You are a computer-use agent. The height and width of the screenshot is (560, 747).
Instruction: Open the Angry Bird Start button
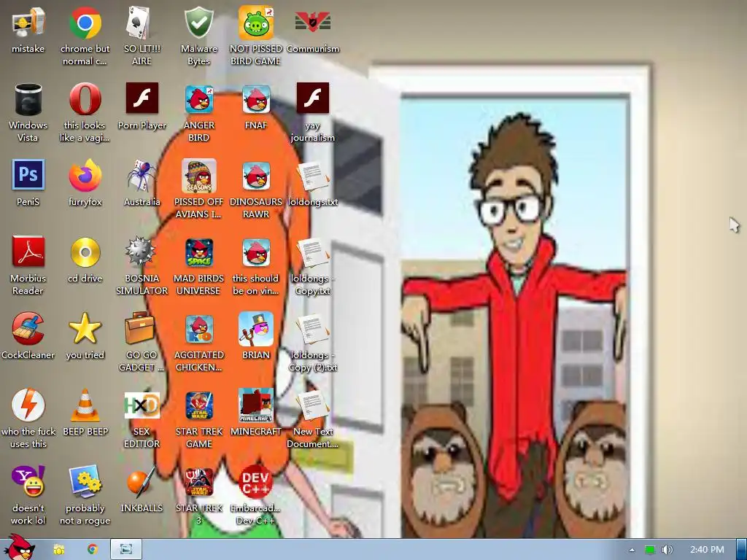point(19,548)
